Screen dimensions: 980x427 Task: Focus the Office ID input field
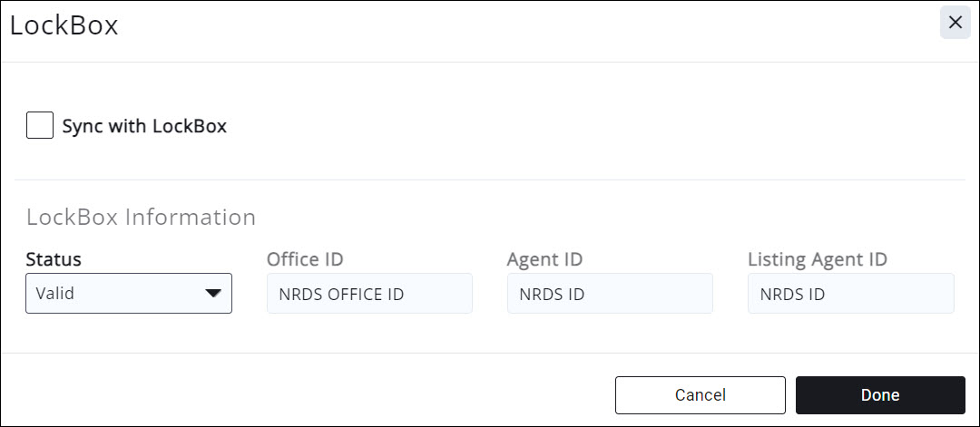(x=369, y=294)
